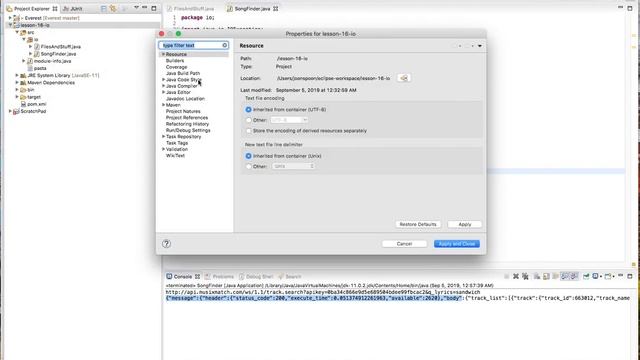640x360 pixels.
Task: Select SongFinder.java in Project Explorer
Action: tap(58, 54)
